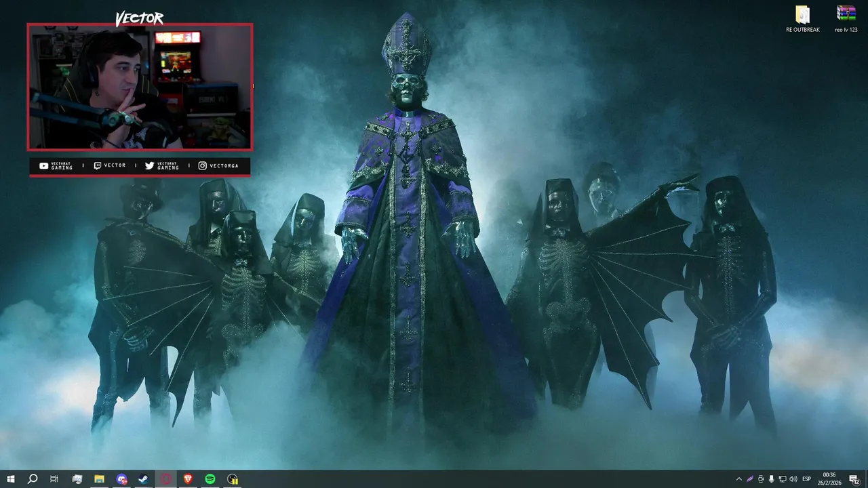Select the reo lv 123 archive icon
Screen dimensions: 868x488
tap(846, 19)
